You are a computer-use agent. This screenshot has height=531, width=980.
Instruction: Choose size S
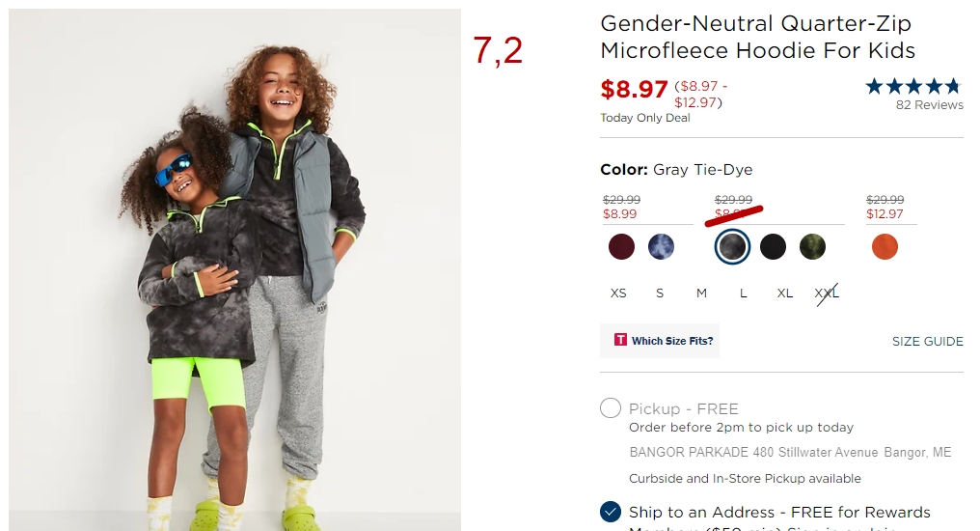pos(660,293)
